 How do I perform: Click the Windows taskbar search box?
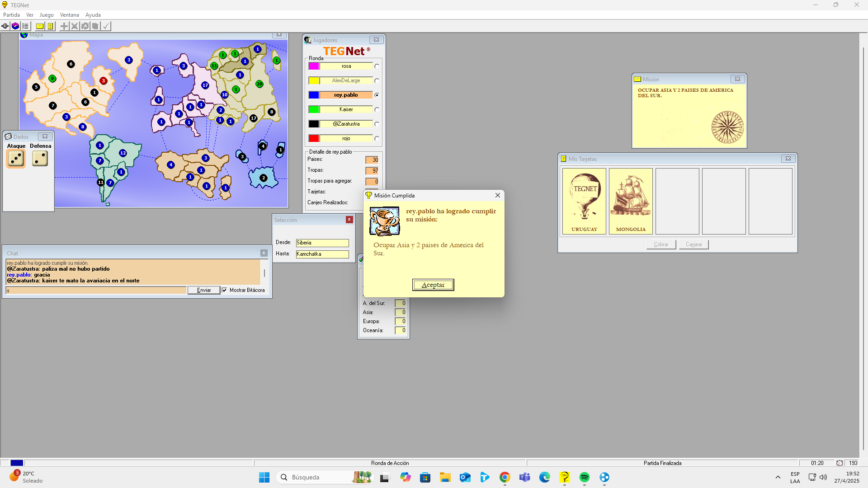pyautogui.click(x=325, y=477)
